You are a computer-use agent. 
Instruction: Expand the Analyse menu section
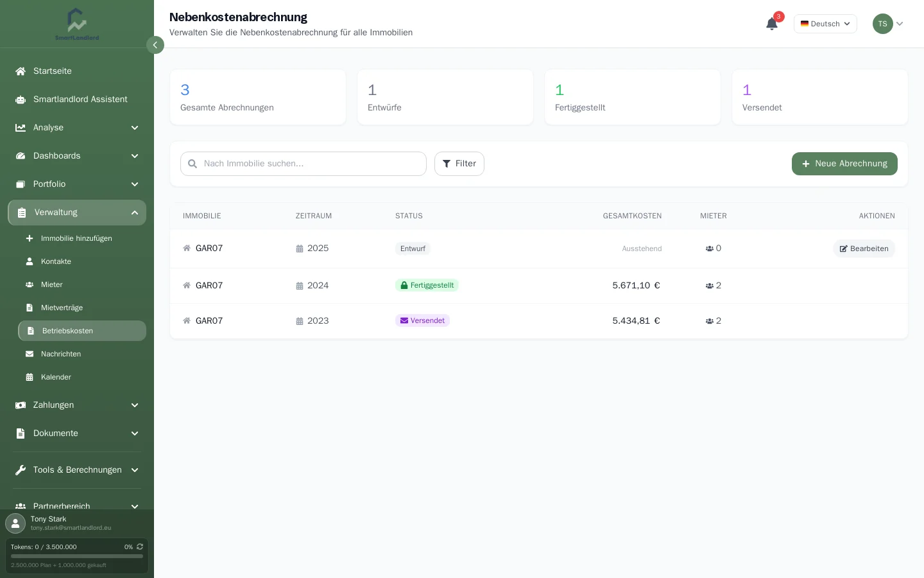[x=77, y=127]
